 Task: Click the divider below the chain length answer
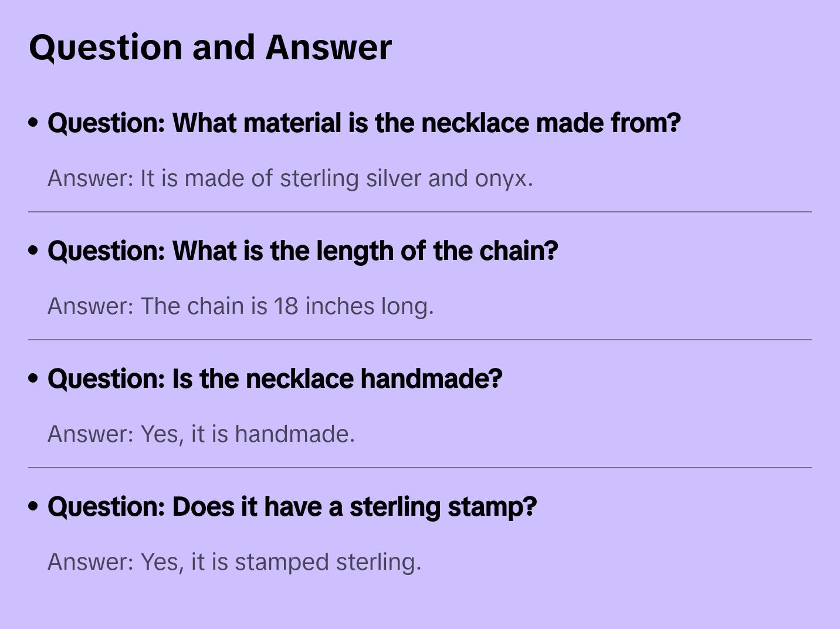click(x=420, y=340)
